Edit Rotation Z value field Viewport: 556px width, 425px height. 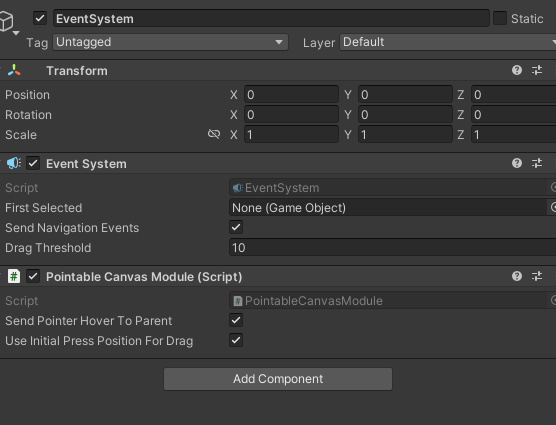pyautogui.click(x=514, y=115)
